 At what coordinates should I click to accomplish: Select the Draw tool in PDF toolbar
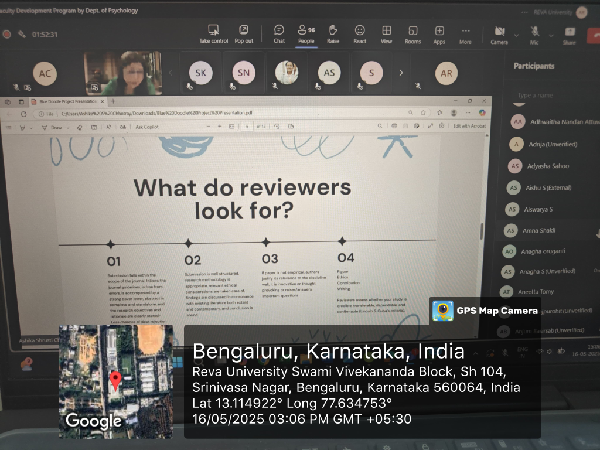(x=52, y=127)
